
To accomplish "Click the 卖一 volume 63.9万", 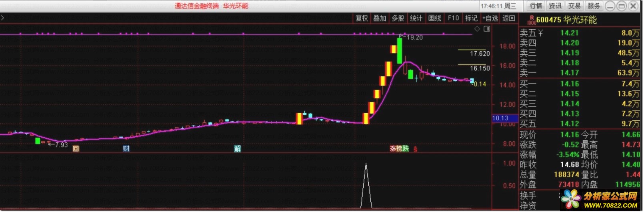I will [628, 73].
